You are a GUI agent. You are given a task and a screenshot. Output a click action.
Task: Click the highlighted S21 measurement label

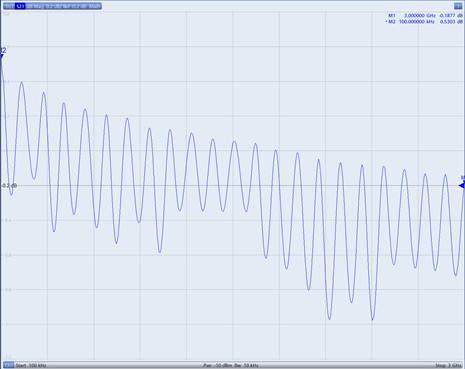click(x=20, y=6)
